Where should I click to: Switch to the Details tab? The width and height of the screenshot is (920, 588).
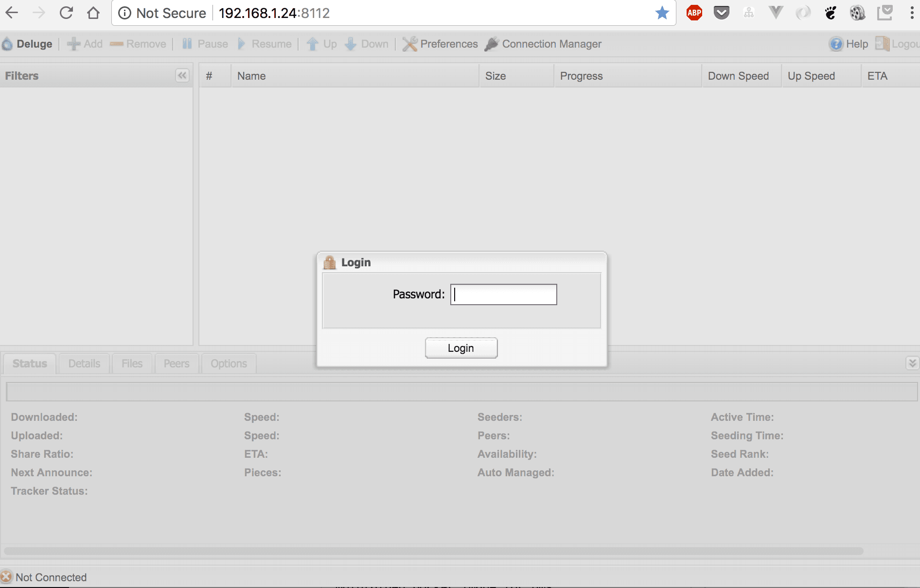(84, 363)
